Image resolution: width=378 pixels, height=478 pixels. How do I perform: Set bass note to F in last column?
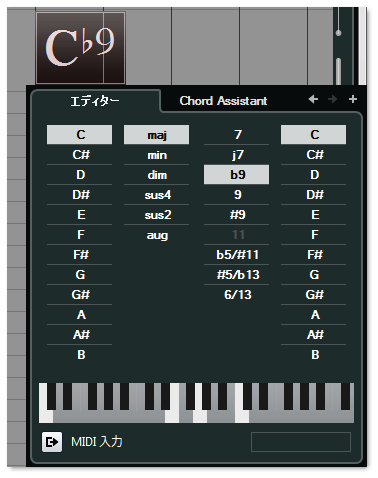(x=313, y=235)
